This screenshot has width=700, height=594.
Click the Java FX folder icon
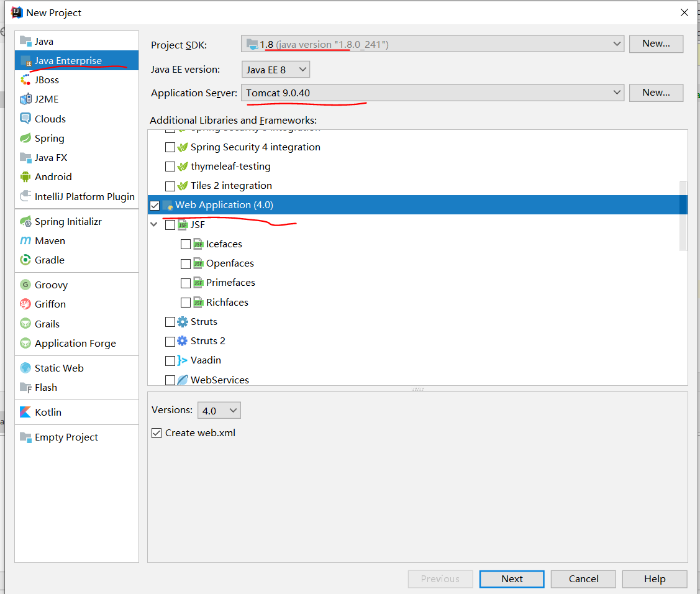tap(25, 157)
